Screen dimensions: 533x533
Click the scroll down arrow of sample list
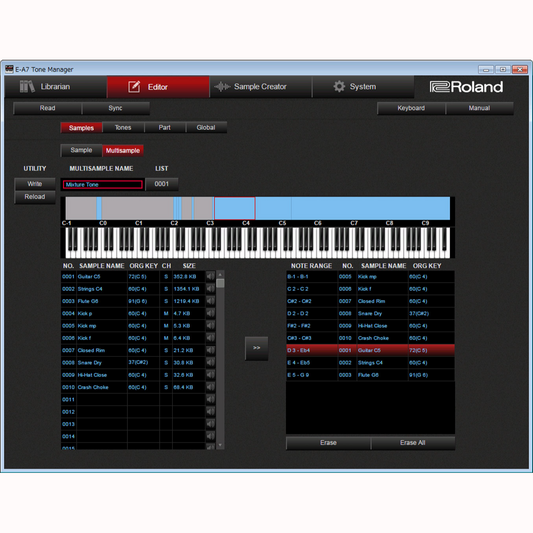(220, 445)
